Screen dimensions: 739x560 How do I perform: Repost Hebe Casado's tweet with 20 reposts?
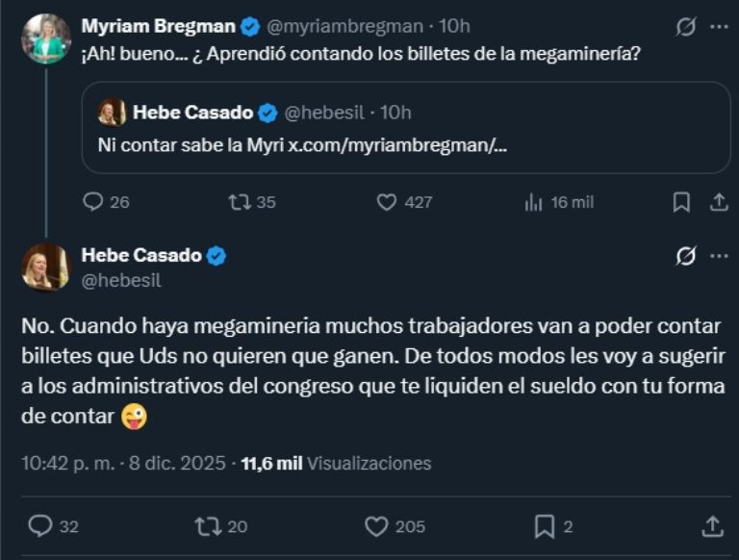click(x=208, y=526)
